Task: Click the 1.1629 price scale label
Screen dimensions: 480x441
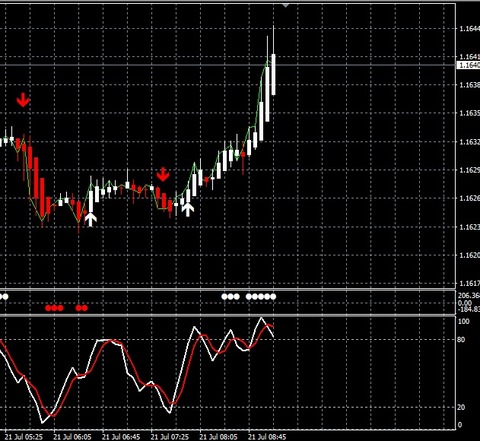Action: click(x=470, y=170)
